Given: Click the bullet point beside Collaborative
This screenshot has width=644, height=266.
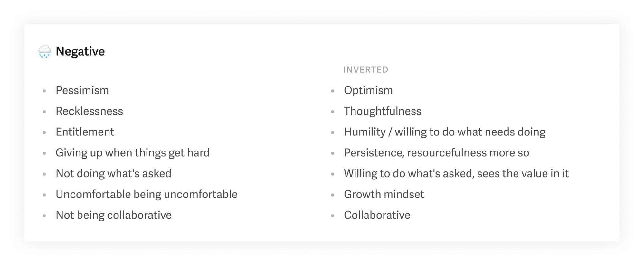Looking at the screenshot, I should click(333, 216).
